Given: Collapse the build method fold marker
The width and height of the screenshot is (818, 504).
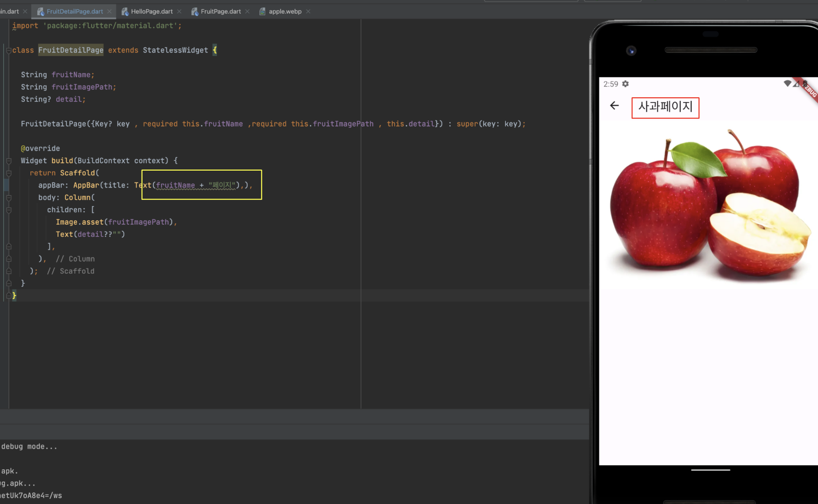Looking at the screenshot, I should [9, 161].
